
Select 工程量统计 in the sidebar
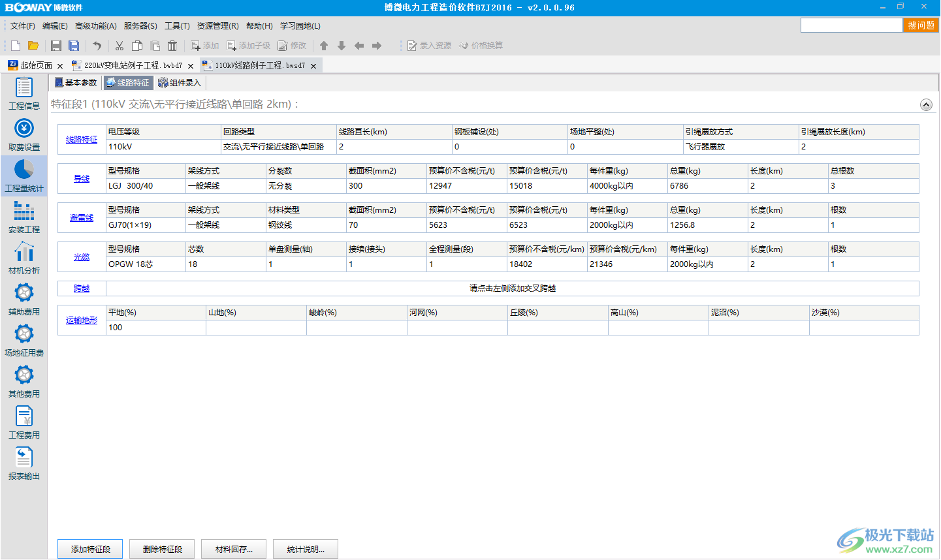24,176
